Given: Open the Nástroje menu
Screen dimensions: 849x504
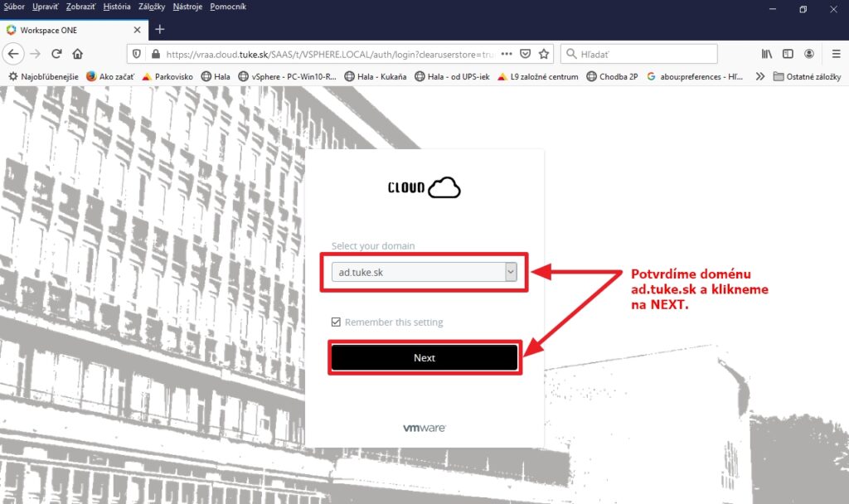Looking at the screenshot, I should coord(187,7).
